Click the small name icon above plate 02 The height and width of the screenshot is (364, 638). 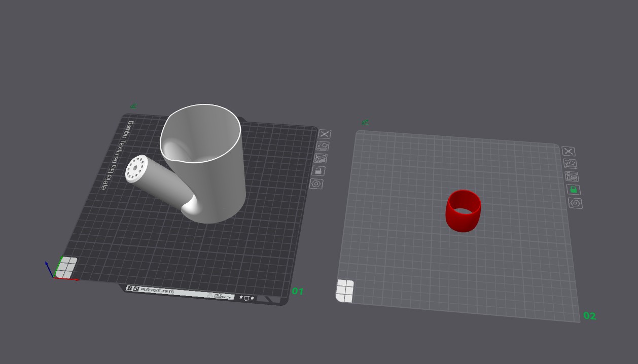coord(365,122)
